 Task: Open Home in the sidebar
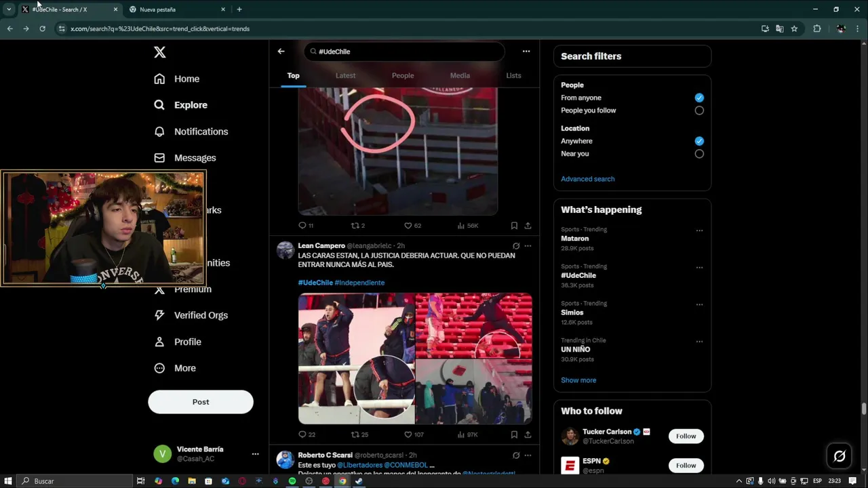click(177, 79)
